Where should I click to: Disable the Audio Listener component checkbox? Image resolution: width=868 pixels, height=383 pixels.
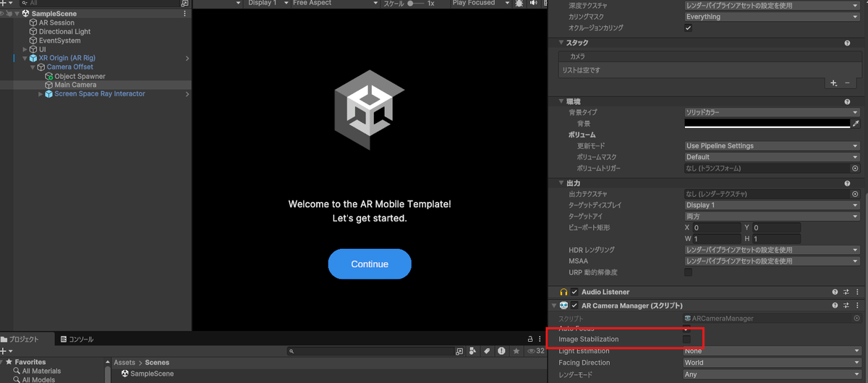575,292
